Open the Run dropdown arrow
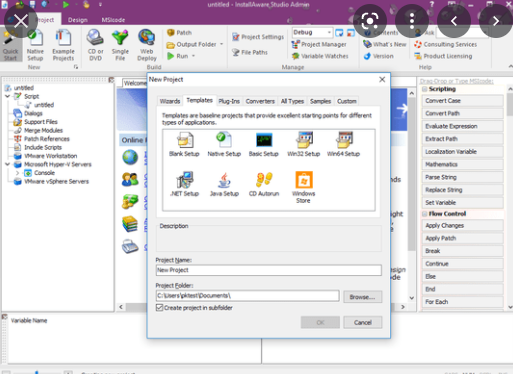Screen dimensions: 513x374 click(x=193, y=56)
